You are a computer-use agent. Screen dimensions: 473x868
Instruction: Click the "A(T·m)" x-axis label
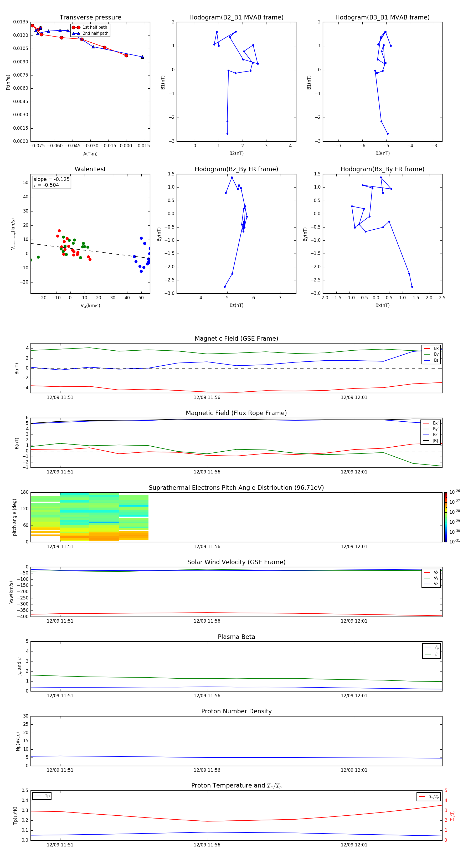click(x=90, y=154)
